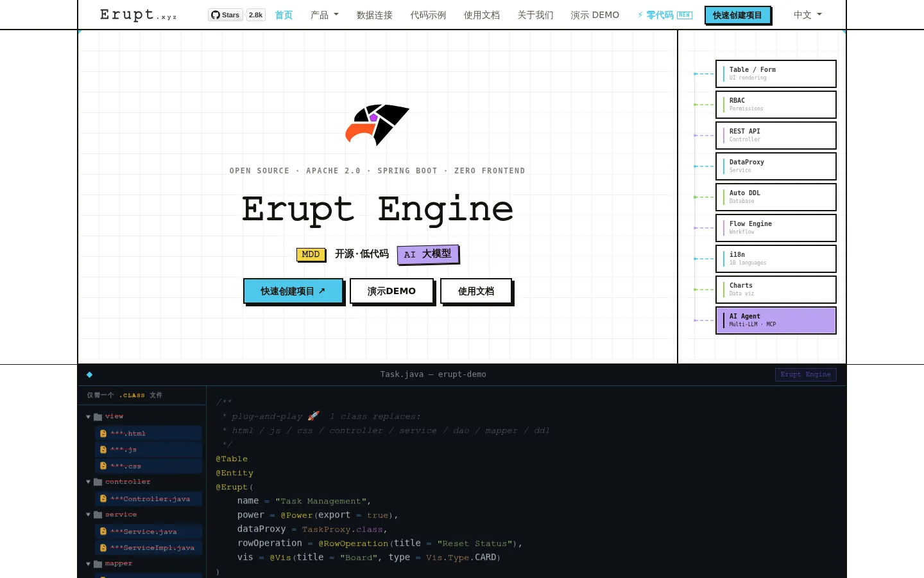This screenshot has height=578, width=924.
Task: Click 快速创建项目 in the navigation bar
Action: pos(737,15)
